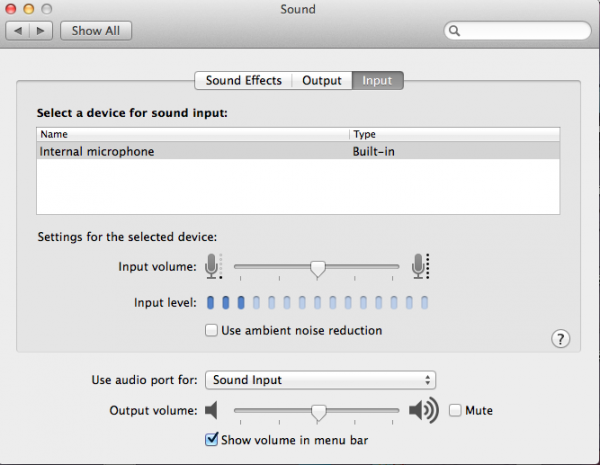Uncheck Show volume in menu bar
Screen dimensions: 600x465
click(x=212, y=438)
